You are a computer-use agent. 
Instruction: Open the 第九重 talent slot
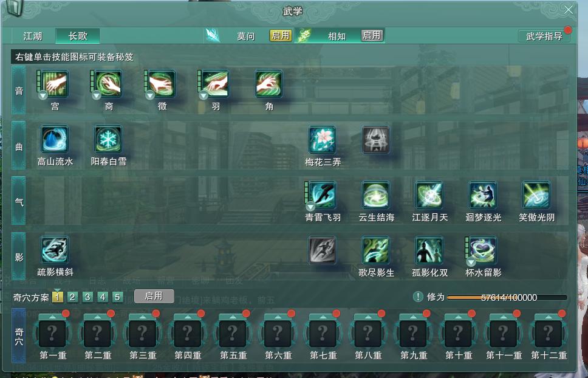pos(413,333)
